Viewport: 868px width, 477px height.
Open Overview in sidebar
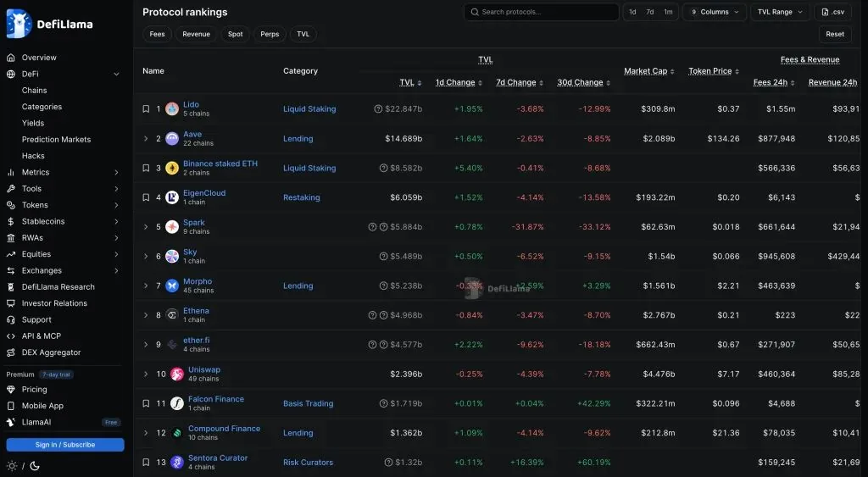[39, 58]
